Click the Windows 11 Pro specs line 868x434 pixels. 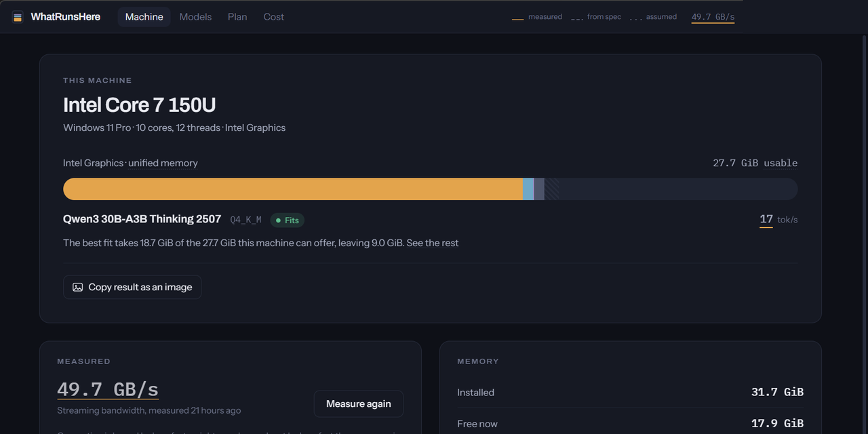(x=174, y=127)
